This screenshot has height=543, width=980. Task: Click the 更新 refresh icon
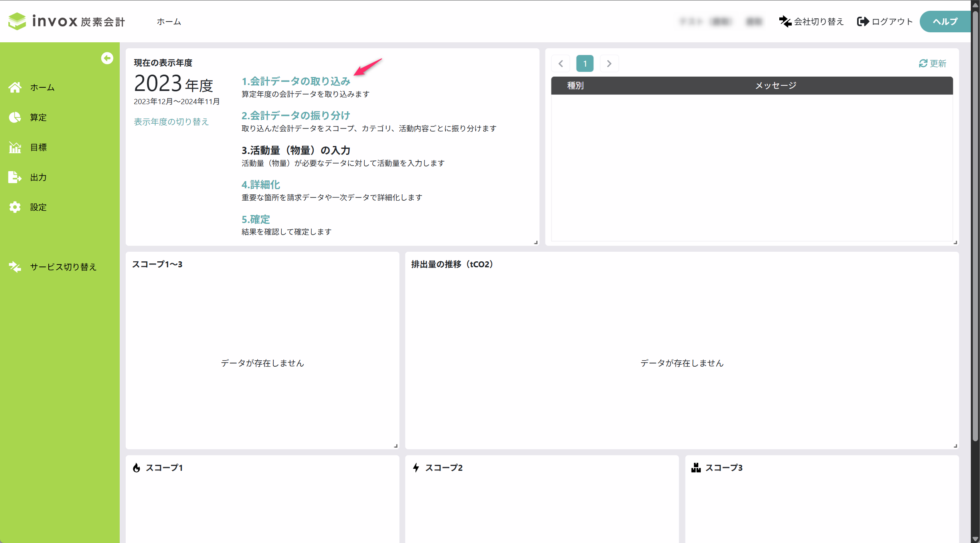point(923,63)
